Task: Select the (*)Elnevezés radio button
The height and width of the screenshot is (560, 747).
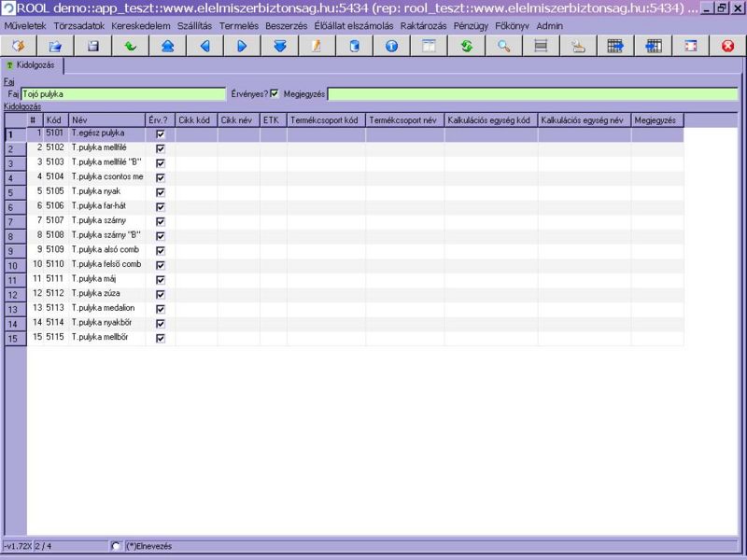Action: pos(116,546)
